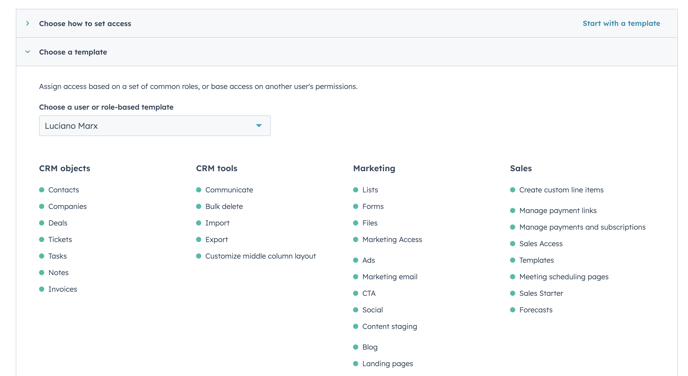Collapse the Choose a template section

(x=28, y=52)
